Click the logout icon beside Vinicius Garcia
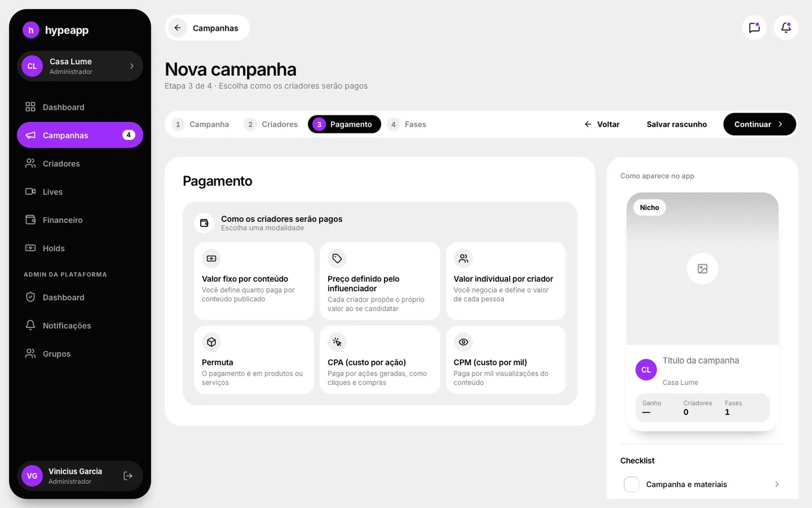Image resolution: width=812 pixels, height=508 pixels. coord(128,476)
